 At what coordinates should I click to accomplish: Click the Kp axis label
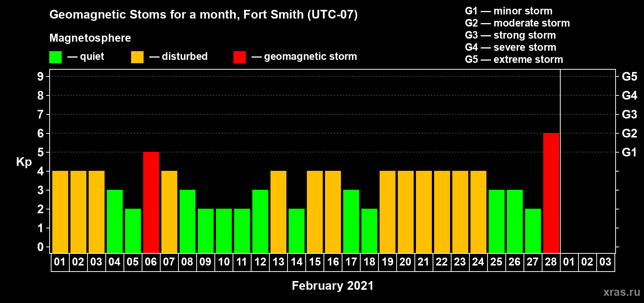(24, 162)
